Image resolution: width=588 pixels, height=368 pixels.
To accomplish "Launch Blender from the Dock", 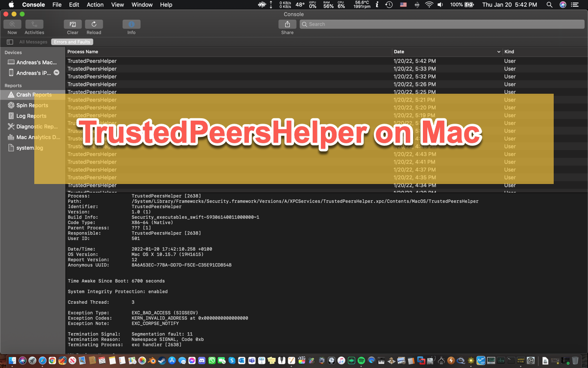I will (x=152, y=361).
